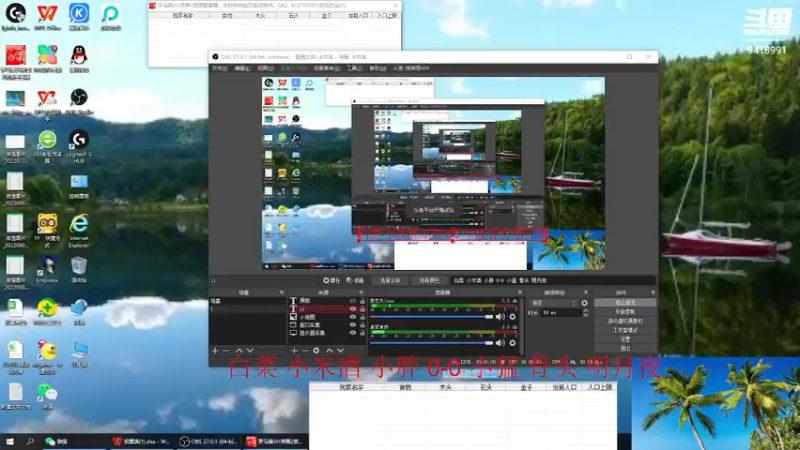The width and height of the screenshot is (800, 450).
Task: Open the 360 green browser desktop icon
Action: tap(47, 147)
